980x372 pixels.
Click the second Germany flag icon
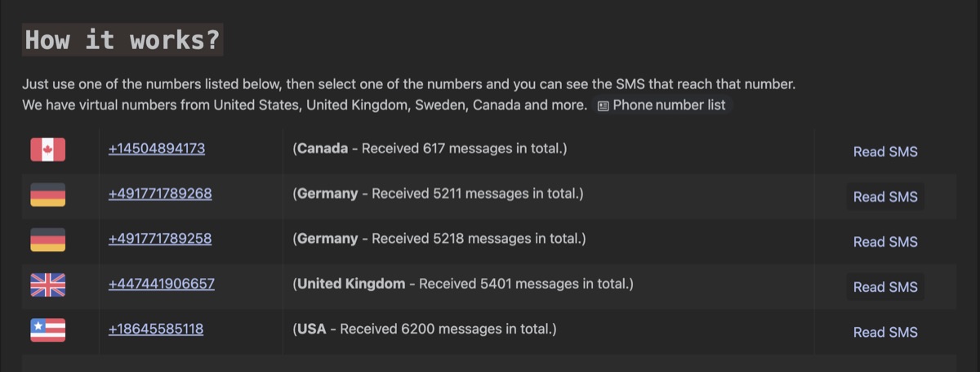(47, 240)
